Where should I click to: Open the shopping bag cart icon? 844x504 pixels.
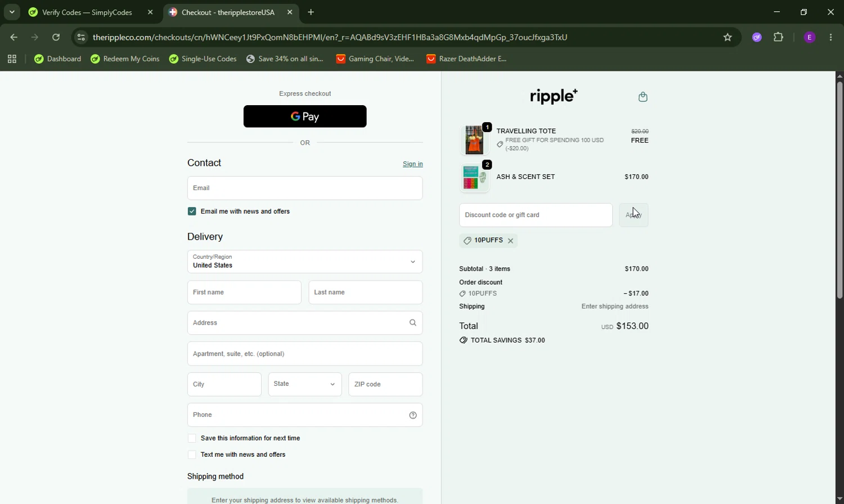643,97
